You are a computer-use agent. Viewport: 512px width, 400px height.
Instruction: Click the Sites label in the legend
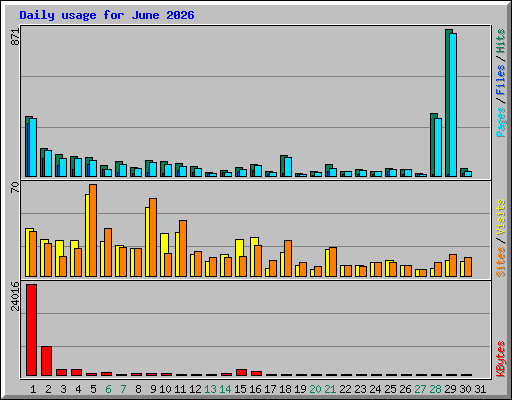click(500, 262)
